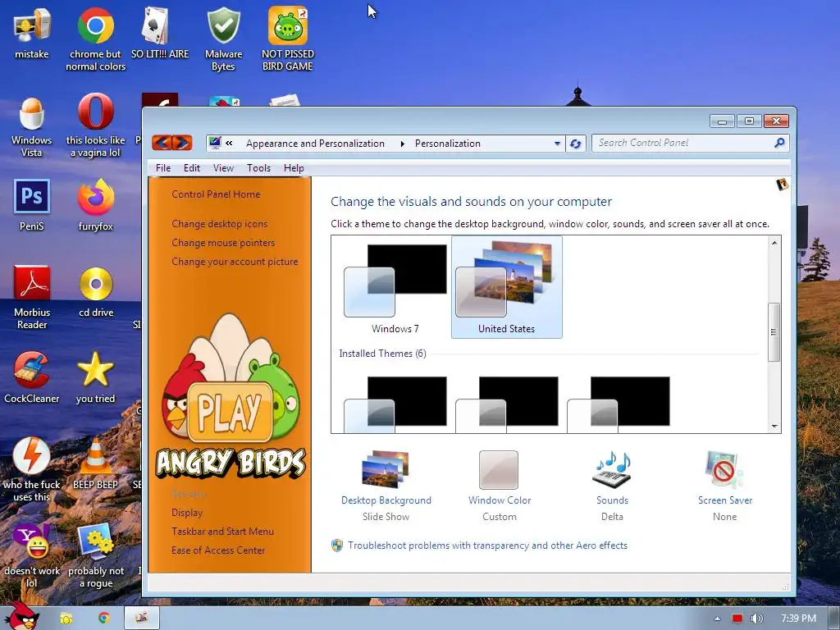Open 'Taskbar and Start Menu' link
Viewport: 840px width, 630px height.
click(x=222, y=532)
